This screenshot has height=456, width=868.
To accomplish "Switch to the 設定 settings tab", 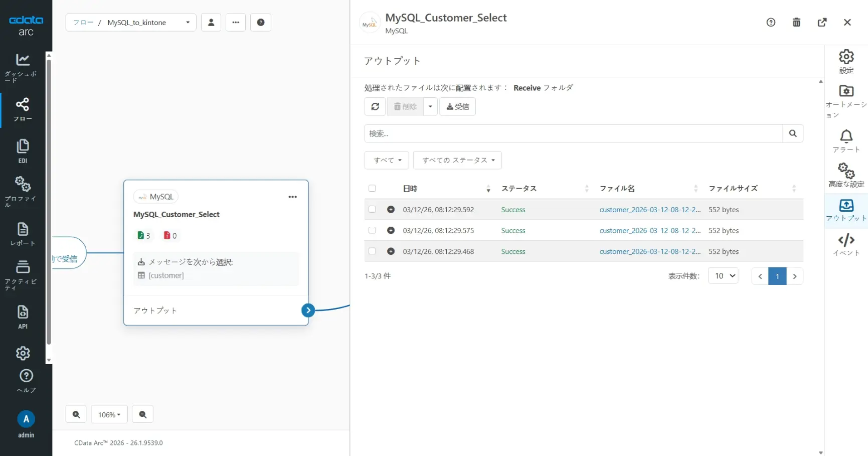I will click(x=846, y=61).
